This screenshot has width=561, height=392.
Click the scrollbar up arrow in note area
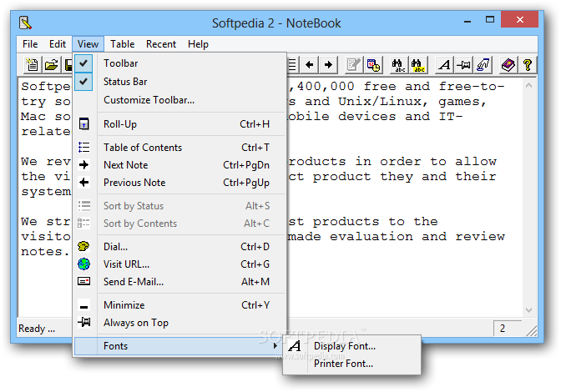(x=528, y=85)
